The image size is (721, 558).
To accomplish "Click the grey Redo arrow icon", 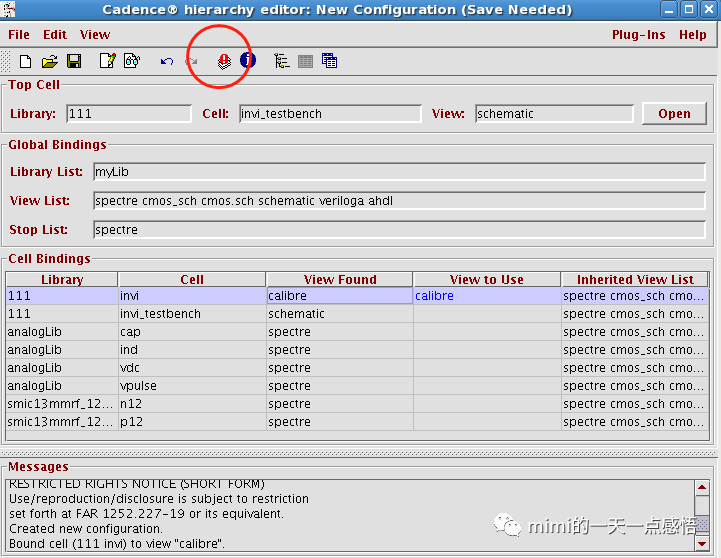I will pyautogui.click(x=192, y=61).
